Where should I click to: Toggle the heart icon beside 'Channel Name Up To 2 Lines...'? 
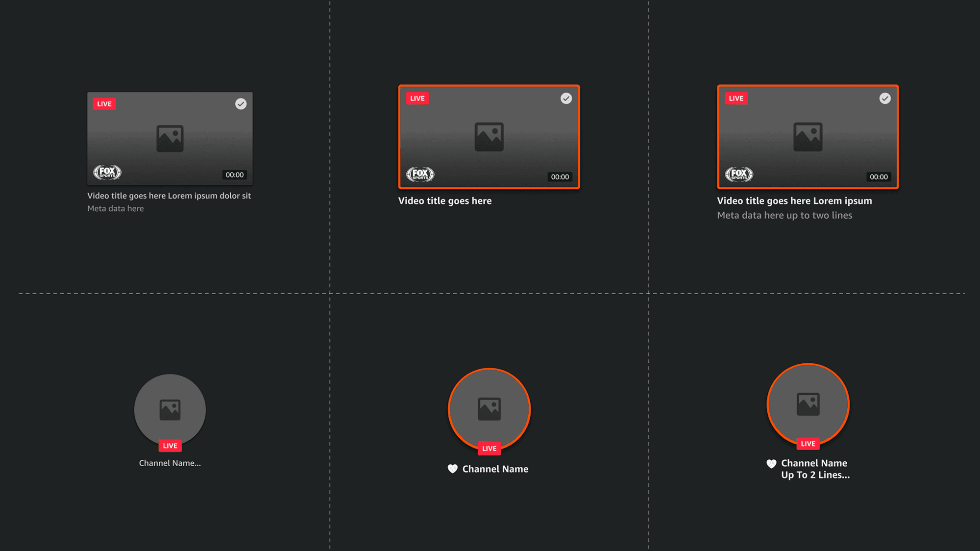(x=771, y=464)
